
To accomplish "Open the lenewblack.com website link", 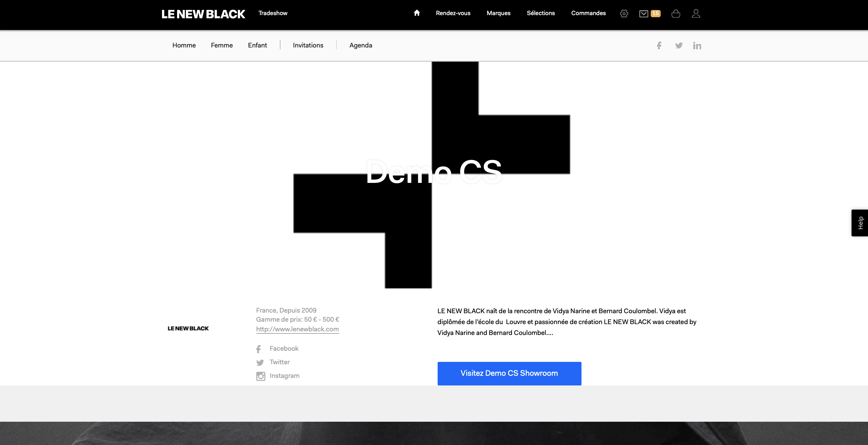I will (x=297, y=329).
